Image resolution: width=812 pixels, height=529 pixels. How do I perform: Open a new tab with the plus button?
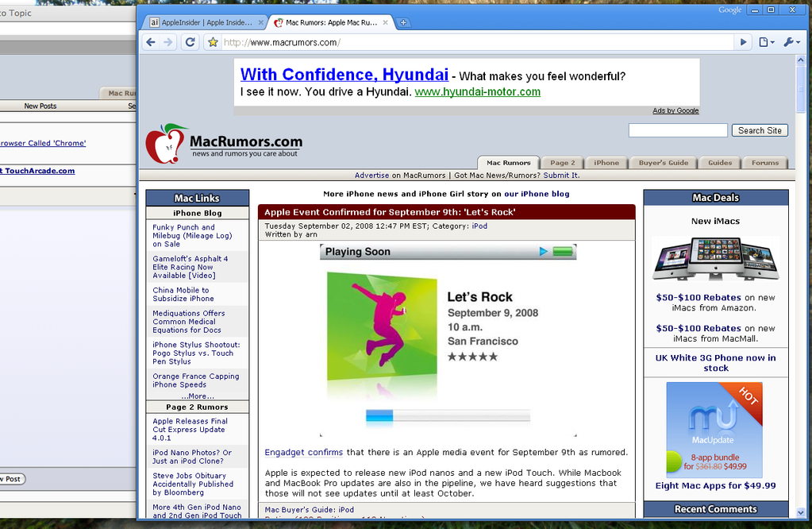pos(403,22)
